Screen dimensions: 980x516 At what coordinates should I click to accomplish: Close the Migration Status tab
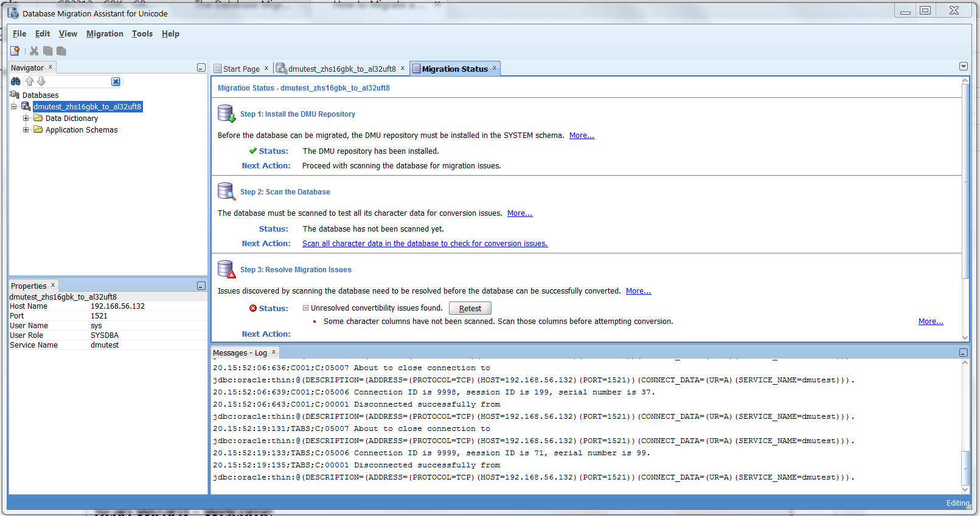[x=495, y=68]
